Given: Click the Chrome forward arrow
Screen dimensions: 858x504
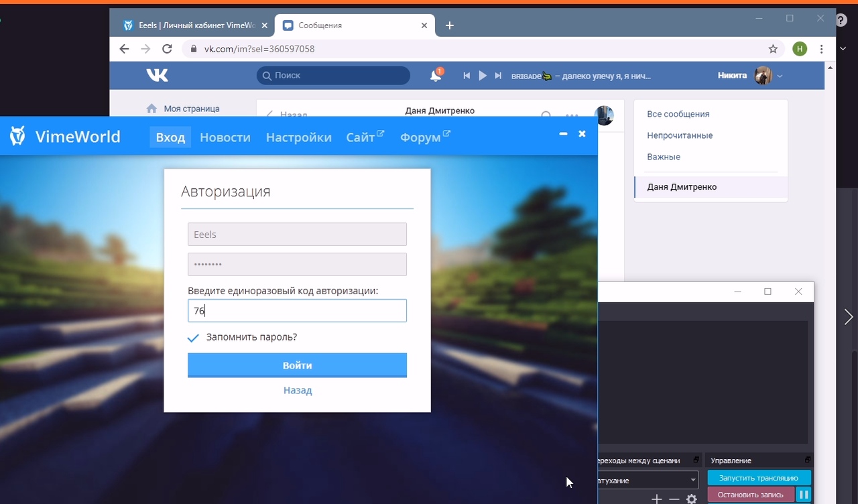Looking at the screenshot, I should 145,49.
